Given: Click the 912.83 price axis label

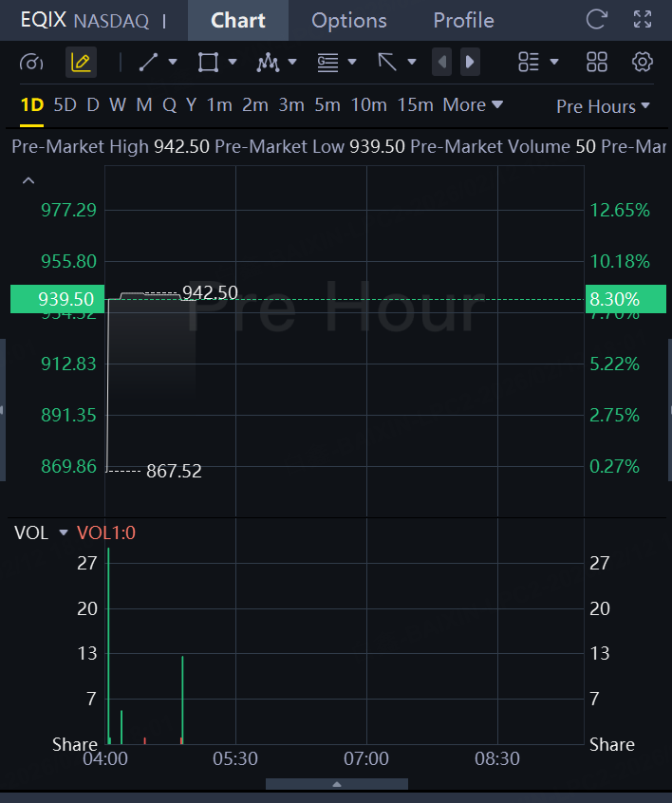Looking at the screenshot, I should point(68,364).
